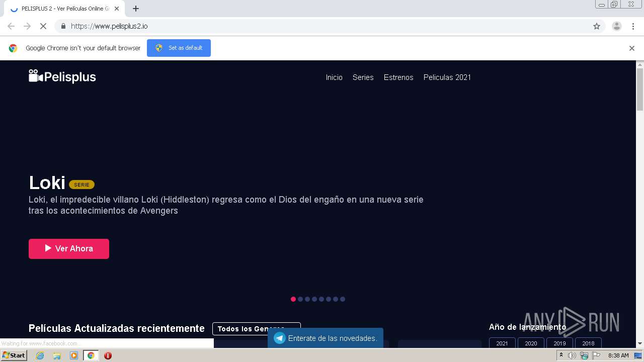This screenshot has height=362, width=644.
Task: Filter by year 2021
Action: [x=502, y=343]
